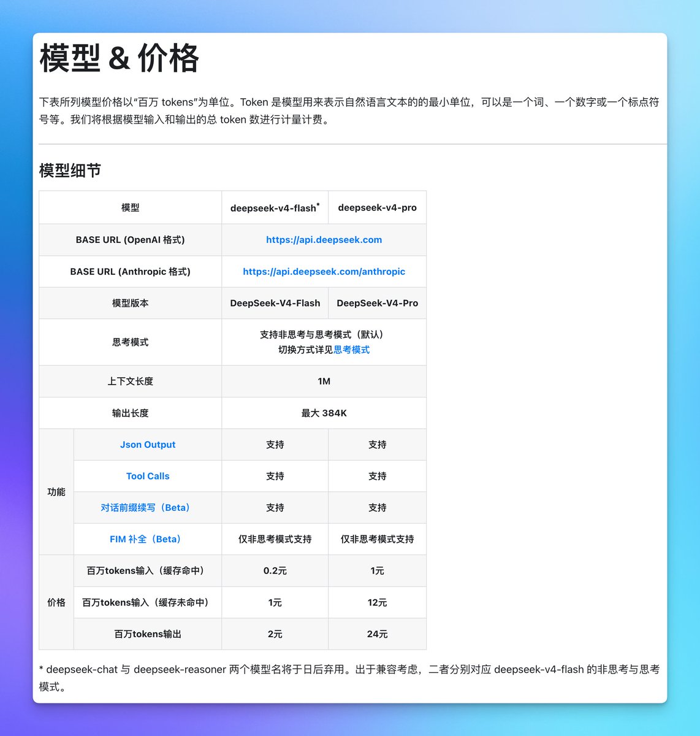Viewport: 700px width, 736px height.
Task: Click the 模型细节 section heading
Action: click(70, 171)
